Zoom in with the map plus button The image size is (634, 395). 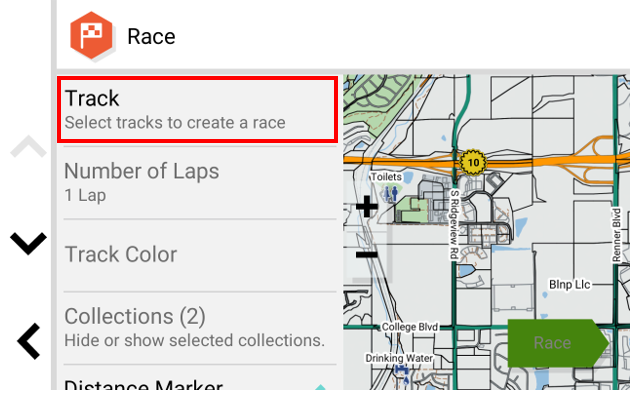click(x=367, y=206)
